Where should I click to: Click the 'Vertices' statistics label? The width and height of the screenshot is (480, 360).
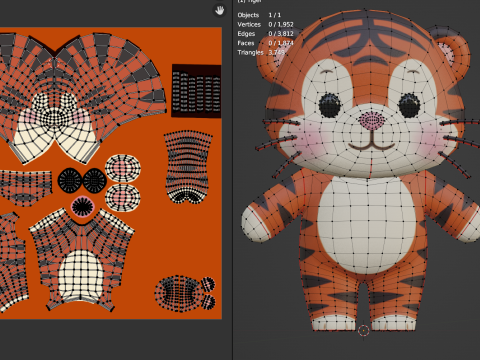pyautogui.click(x=249, y=24)
